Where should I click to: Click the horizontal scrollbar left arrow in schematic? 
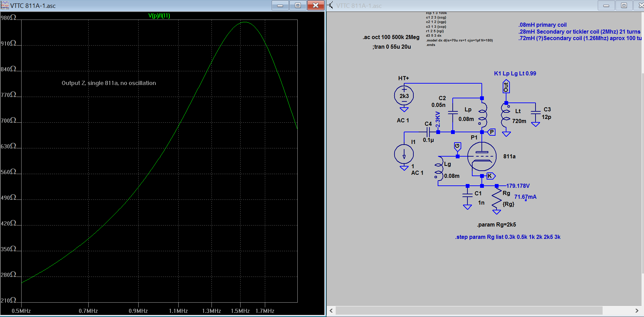tap(331, 310)
